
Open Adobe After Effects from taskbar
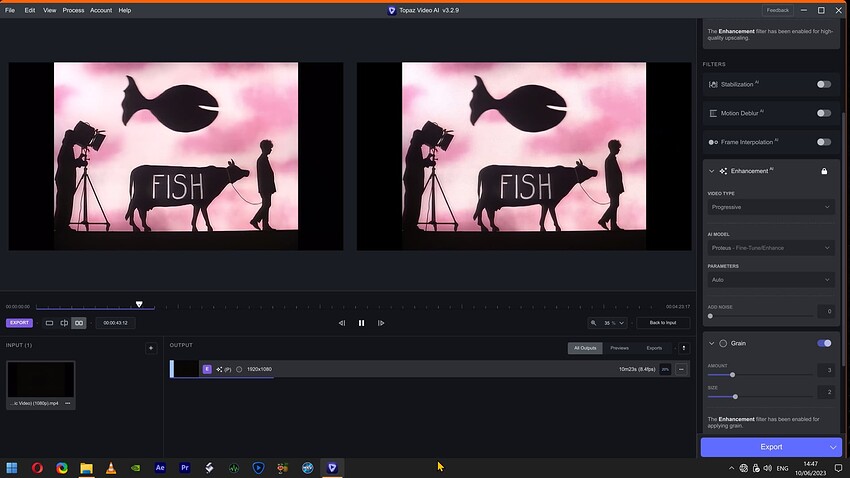160,467
